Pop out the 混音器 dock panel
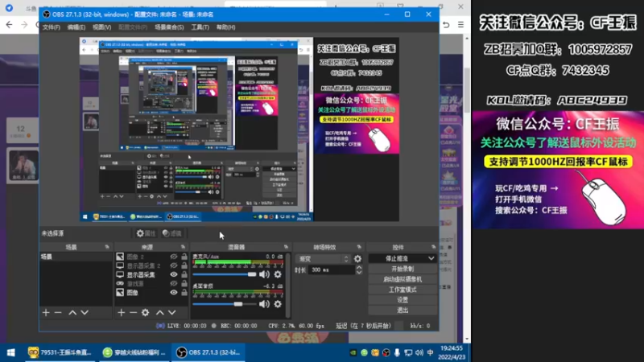Image resolution: width=644 pixels, height=362 pixels. 287,247
